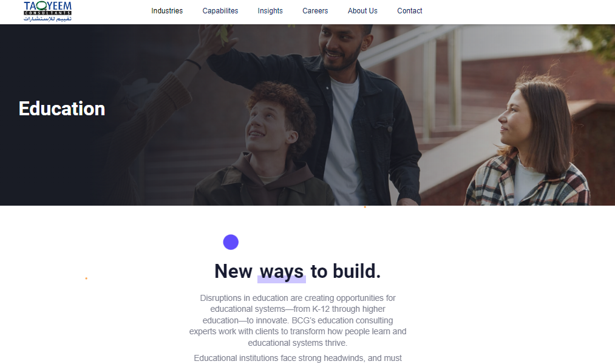
Task: Click the "New ways to build." heading
Action: (297, 272)
